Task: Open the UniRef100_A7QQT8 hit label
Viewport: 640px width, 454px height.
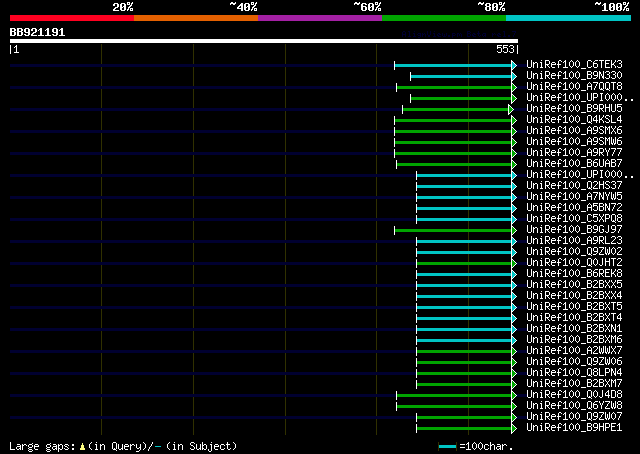Action: coord(574,87)
